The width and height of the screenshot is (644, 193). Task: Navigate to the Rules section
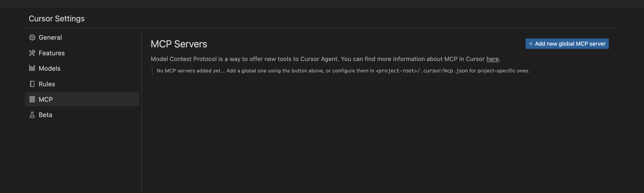[x=47, y=84]
